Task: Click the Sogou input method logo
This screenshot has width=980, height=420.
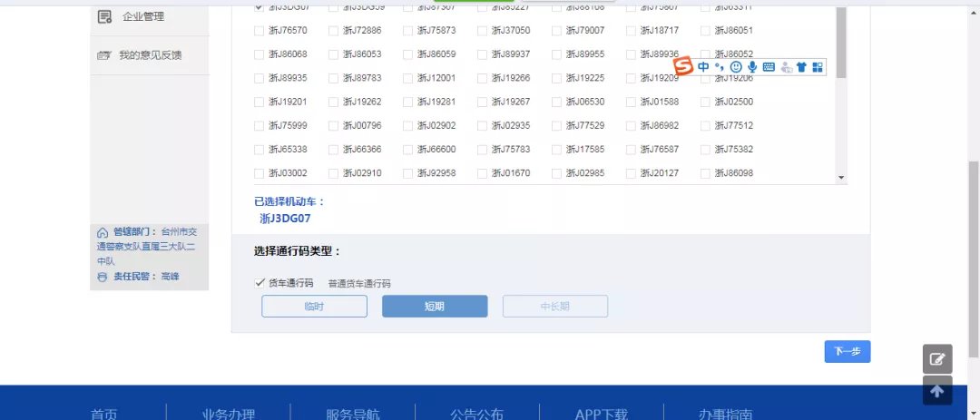Action: click(684, 65)
